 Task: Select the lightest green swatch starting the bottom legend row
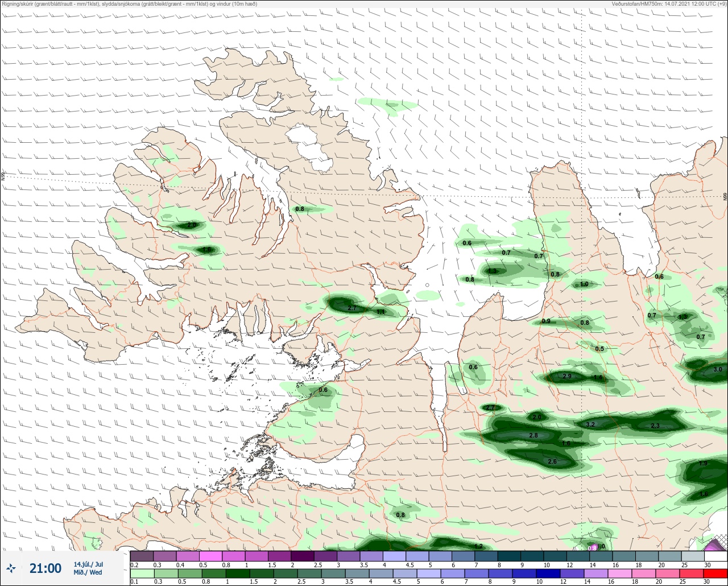pos(141,573)
